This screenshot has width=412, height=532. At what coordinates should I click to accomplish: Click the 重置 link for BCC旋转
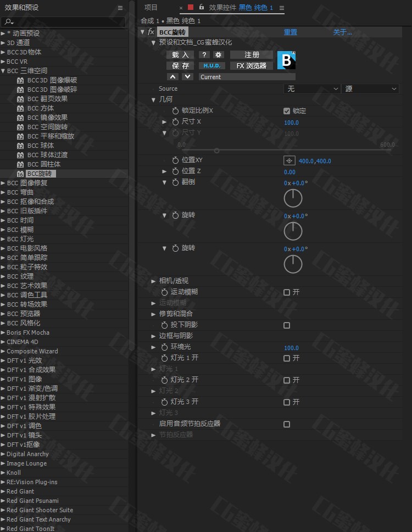(x=290, y=32)
